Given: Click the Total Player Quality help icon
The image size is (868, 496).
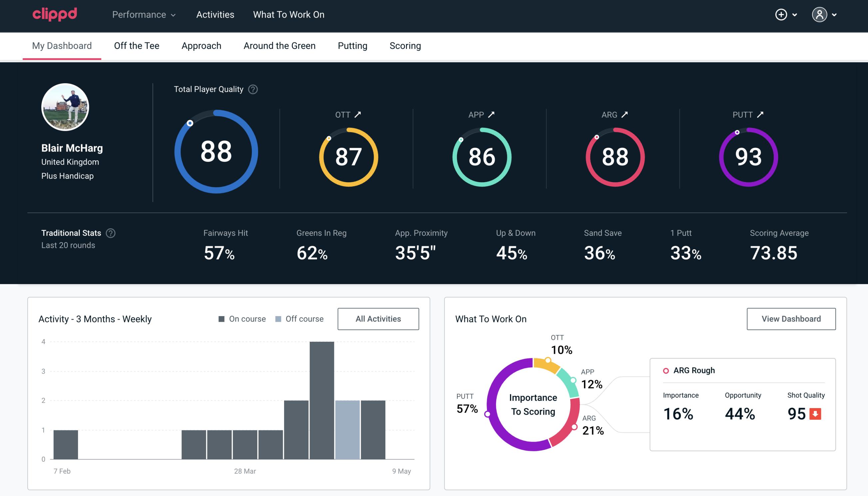Looking at the screenshot, I should [252, 89].
